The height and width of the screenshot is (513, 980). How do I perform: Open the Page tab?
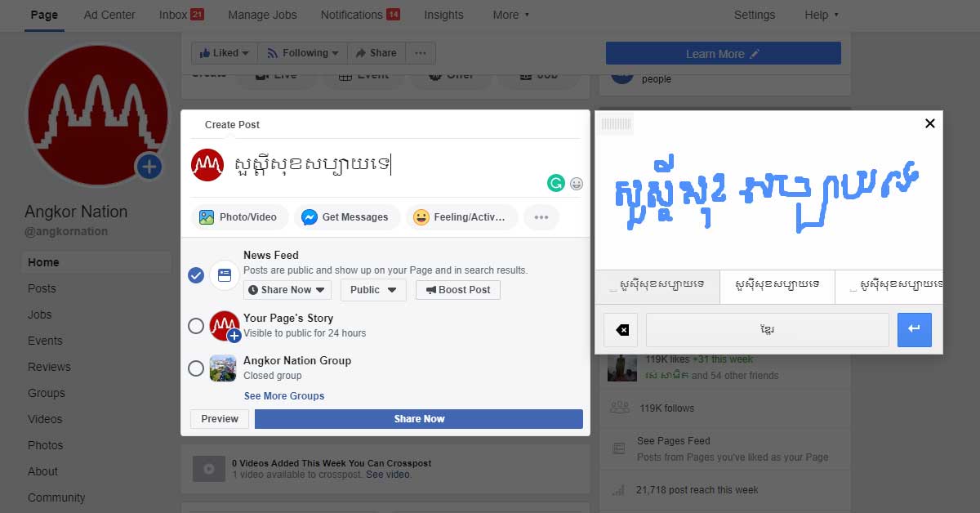point(44,15)
